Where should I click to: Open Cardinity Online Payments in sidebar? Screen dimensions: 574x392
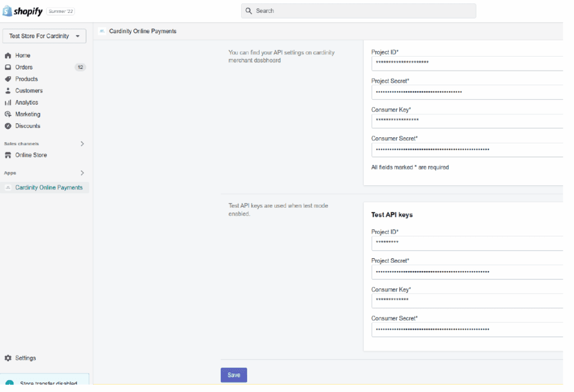49,188
